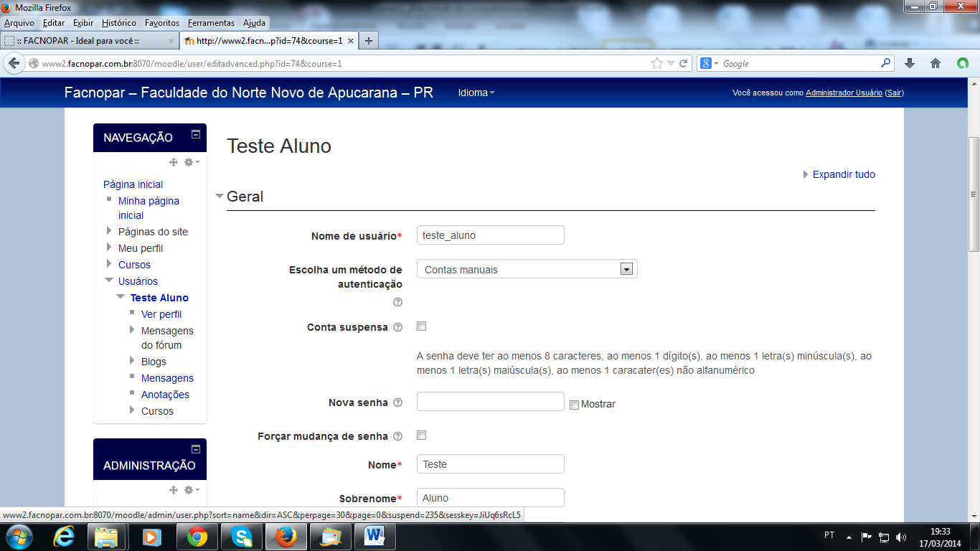Click the Windows Start button
Viewport: 980px width, 551px height.
pyautogui.click(x=19, y=537)
